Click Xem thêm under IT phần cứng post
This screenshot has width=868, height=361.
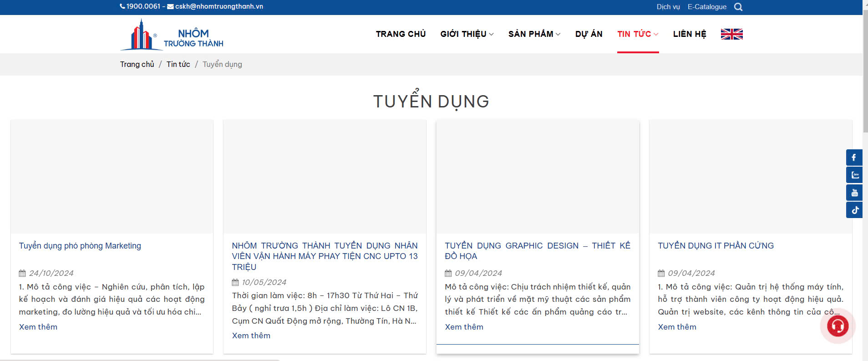click(677, 327)
